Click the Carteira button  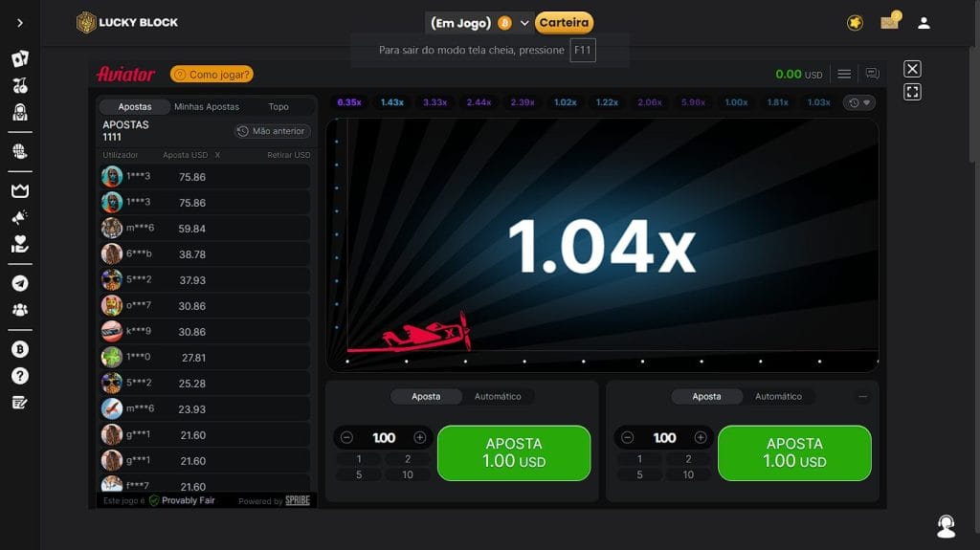(564, 23)
